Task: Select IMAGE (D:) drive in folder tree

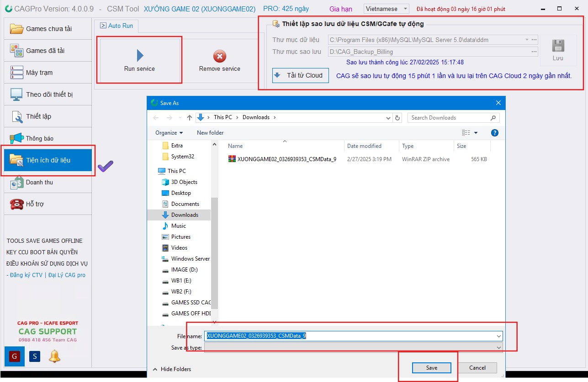Action: 184,270
